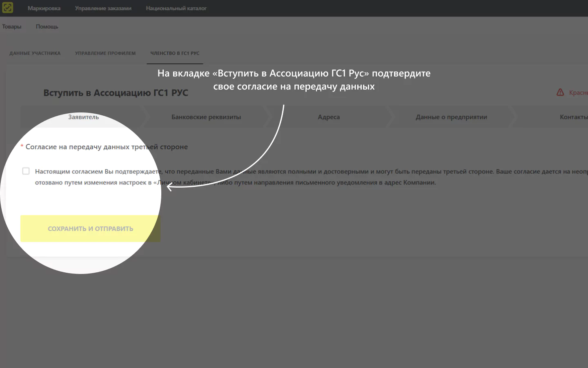The height and width of the screenshot is (368, 588).
Task: Click the Вступить в Ассоциацию ГС1 РУС heading
Action: (x=116, y=93)
